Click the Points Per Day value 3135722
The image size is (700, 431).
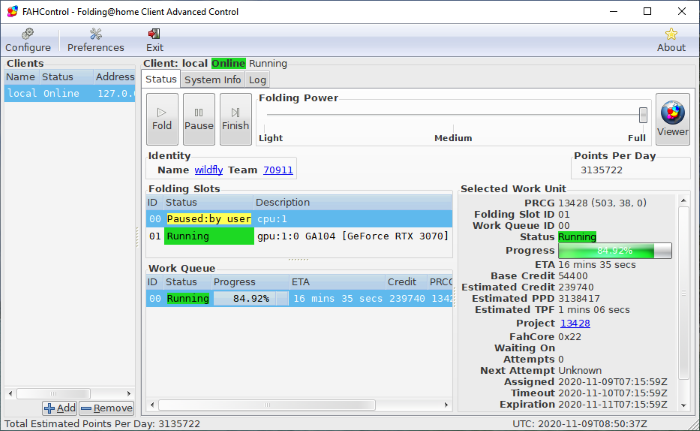601,170
